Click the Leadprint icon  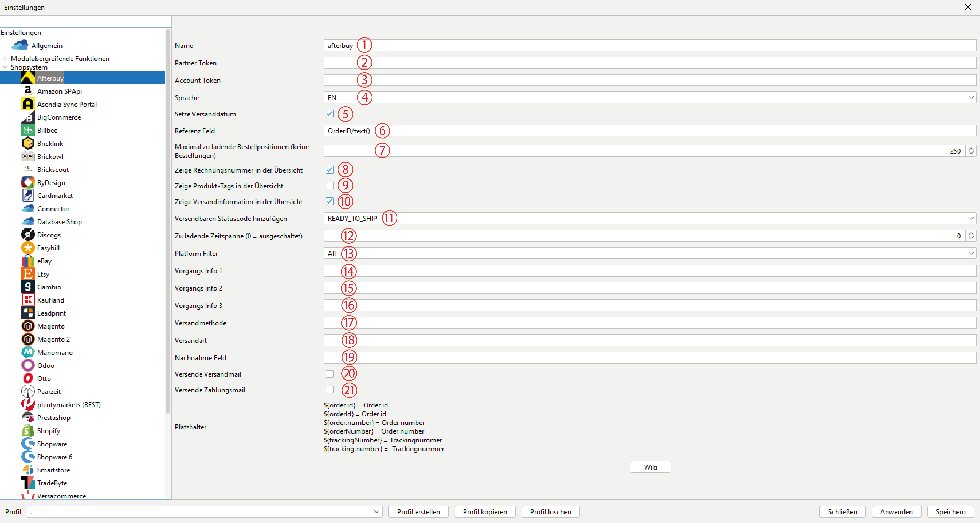click(28, 313)
